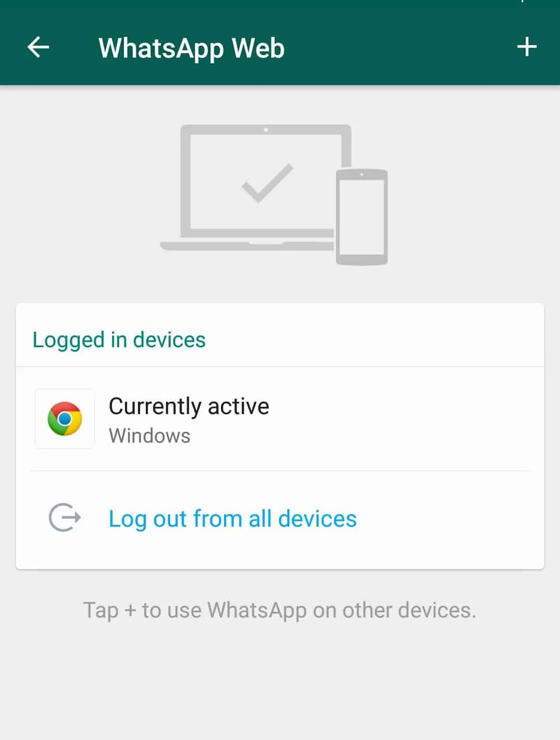Click the hint text about other devices
This screenshot has height=740, width=560.
(x=279, y=610)
